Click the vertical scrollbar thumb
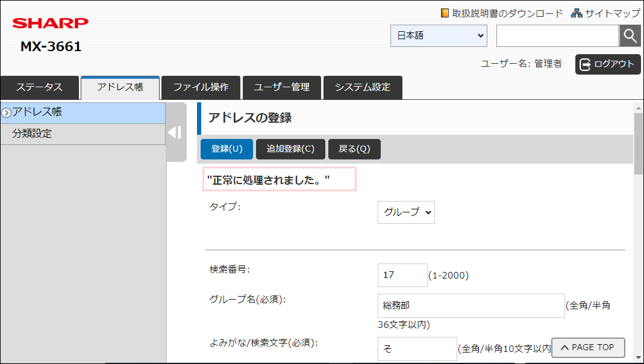Viewport: 644px width, 364px height. (x=638, y=144)
